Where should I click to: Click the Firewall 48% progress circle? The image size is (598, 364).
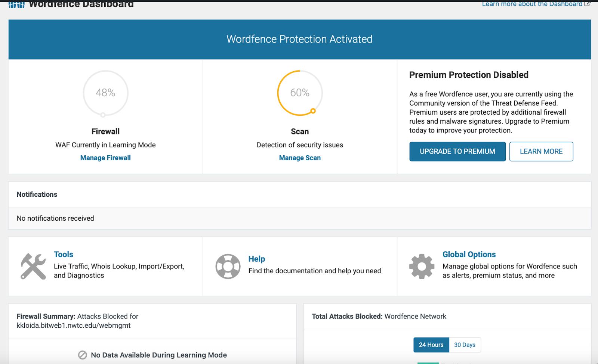[105, 93]
